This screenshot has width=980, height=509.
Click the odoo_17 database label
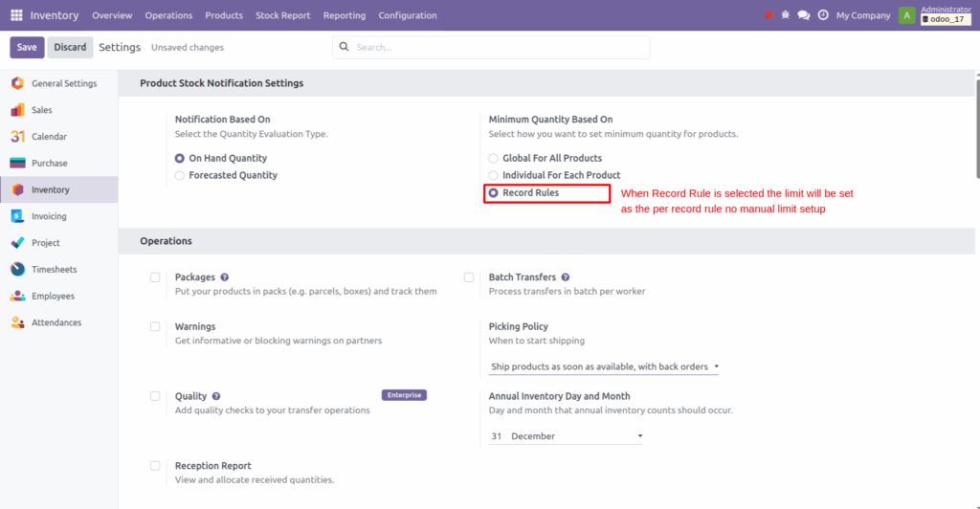(946, 19)
